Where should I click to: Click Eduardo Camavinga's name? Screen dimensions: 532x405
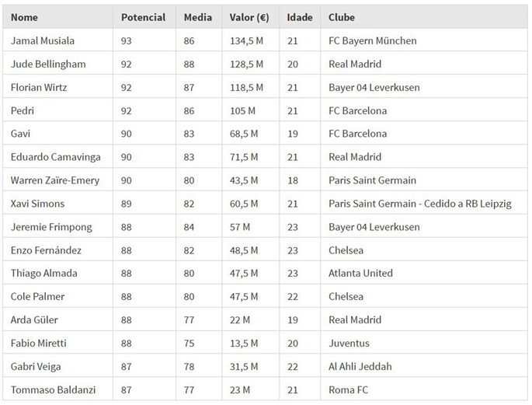tap(54, 157)
